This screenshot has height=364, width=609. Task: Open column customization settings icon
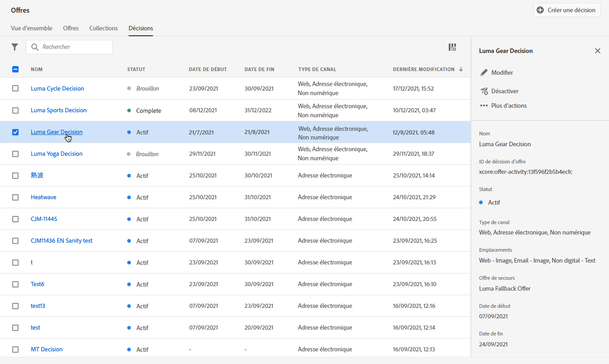[452, 47]
